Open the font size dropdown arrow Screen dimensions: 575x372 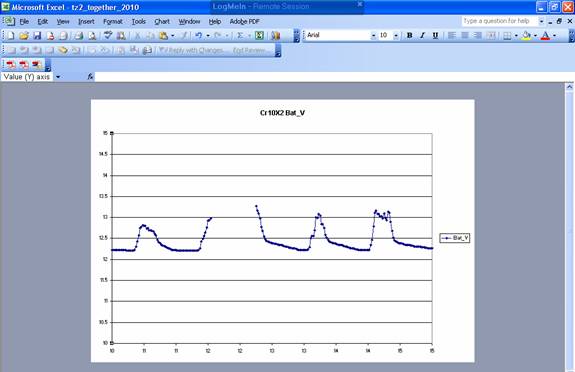[x=396, y=35]
